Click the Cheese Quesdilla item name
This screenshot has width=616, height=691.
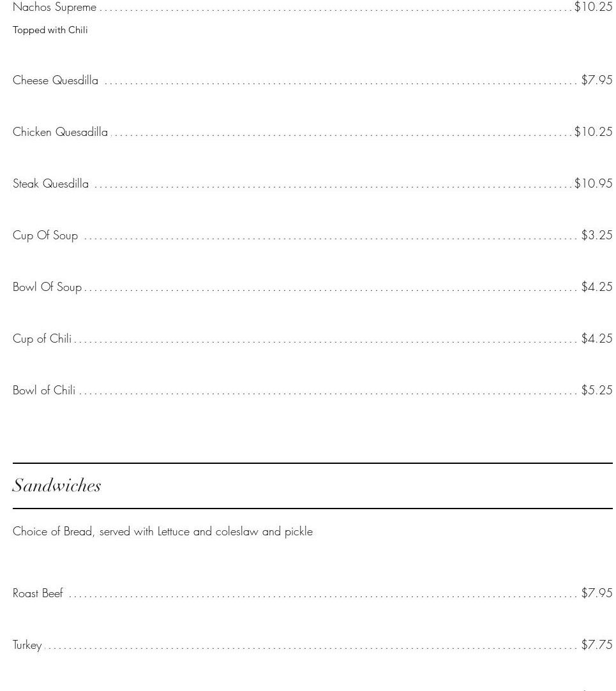point(56,80)
